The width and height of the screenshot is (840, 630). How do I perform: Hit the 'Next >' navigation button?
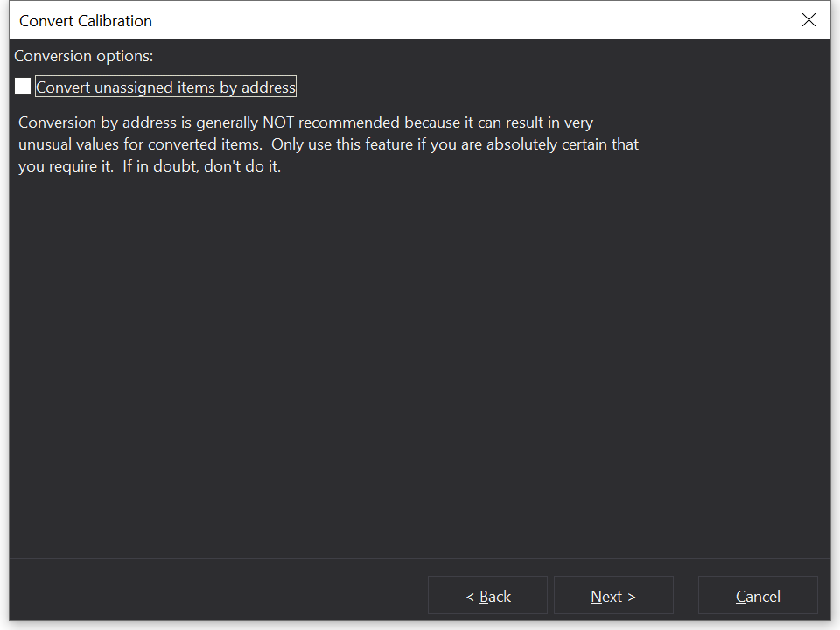613,596
